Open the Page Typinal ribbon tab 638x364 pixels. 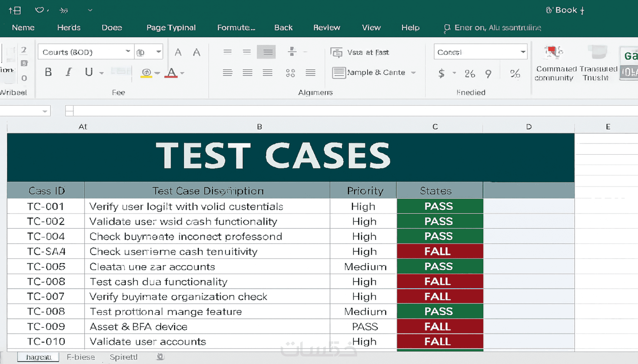[171, 27]
